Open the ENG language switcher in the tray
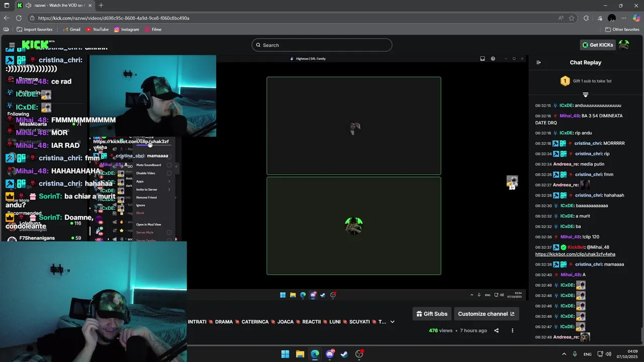 pos(588,354)
